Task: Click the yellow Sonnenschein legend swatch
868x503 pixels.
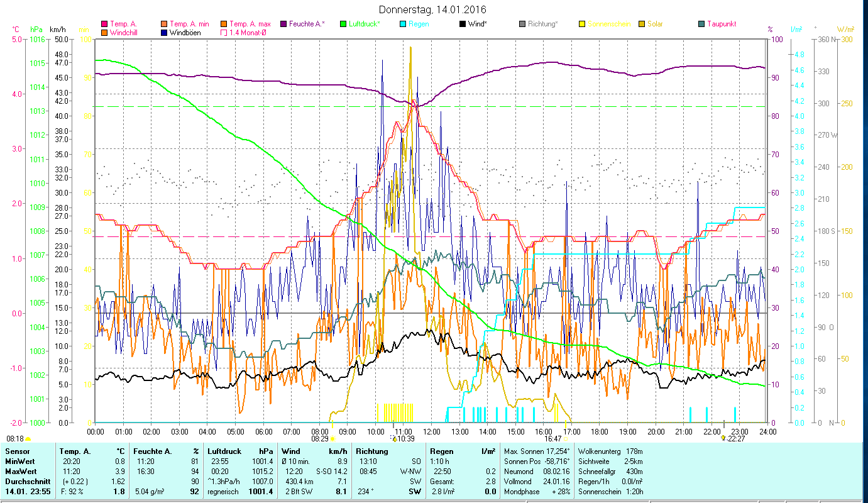Action: [x=582, y=24]
